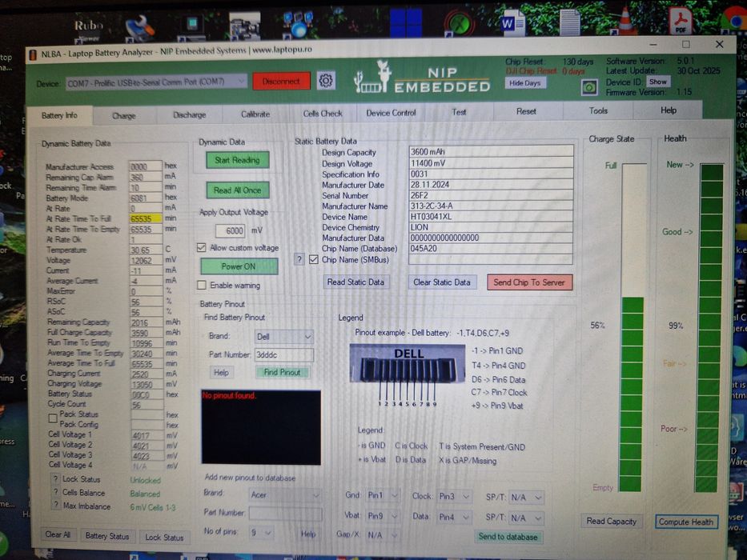Image resolution: width=747 pixels, height=560 pixels.
Task: Check the Pack Status checkbox
Action: [53, 418]
